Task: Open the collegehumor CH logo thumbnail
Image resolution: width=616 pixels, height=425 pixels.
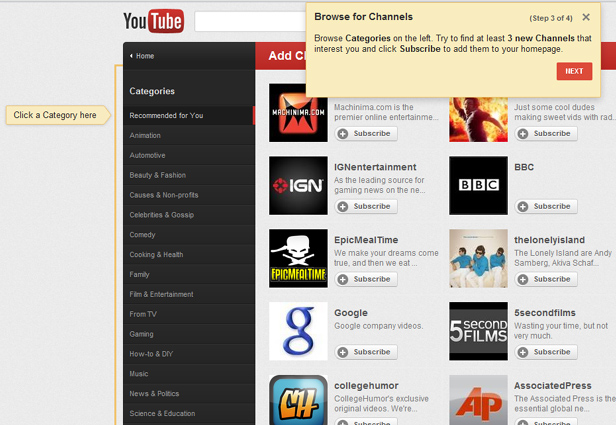Action: [x=298, y=400]
